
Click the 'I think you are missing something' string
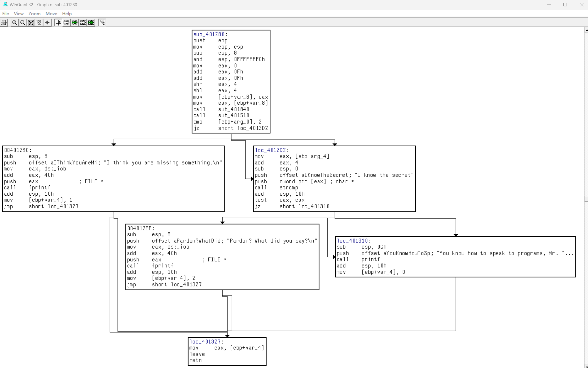[x=163, y=163]
